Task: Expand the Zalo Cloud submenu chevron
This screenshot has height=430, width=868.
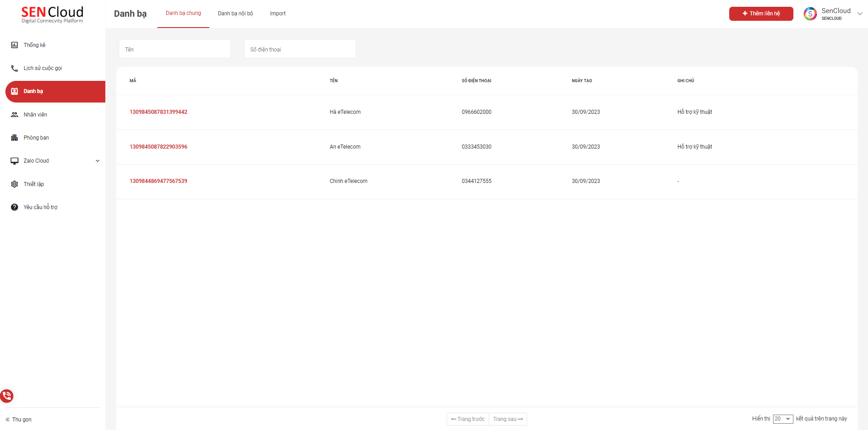Action: click(x=97, y=161)
